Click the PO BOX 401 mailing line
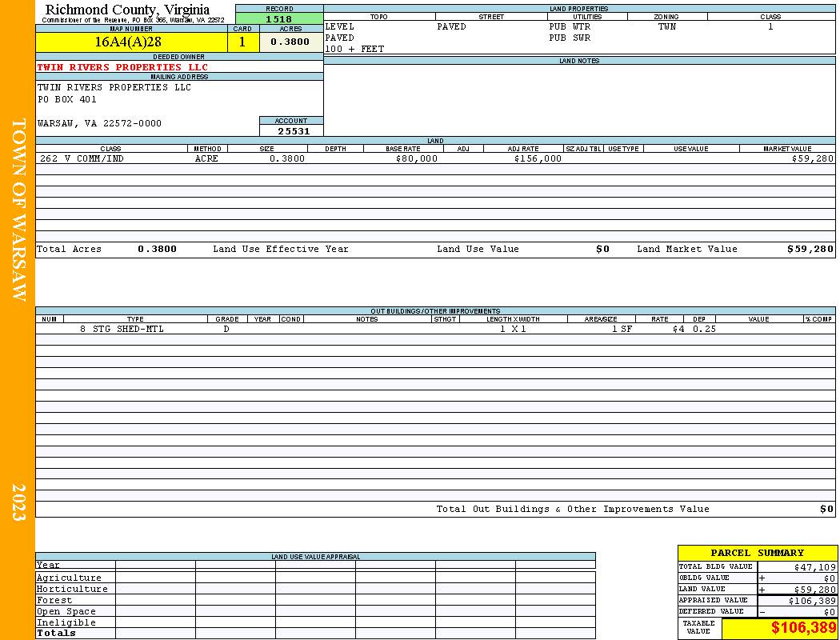 [67, 99]
